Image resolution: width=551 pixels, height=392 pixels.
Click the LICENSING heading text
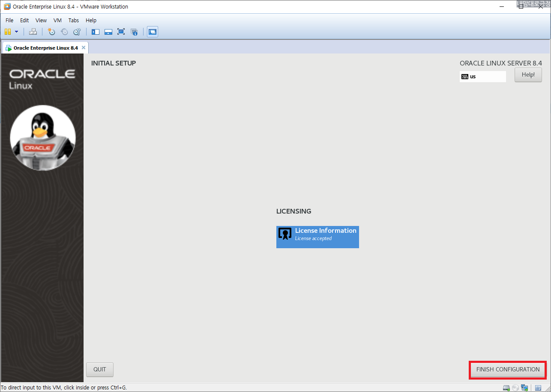(294, 211)
